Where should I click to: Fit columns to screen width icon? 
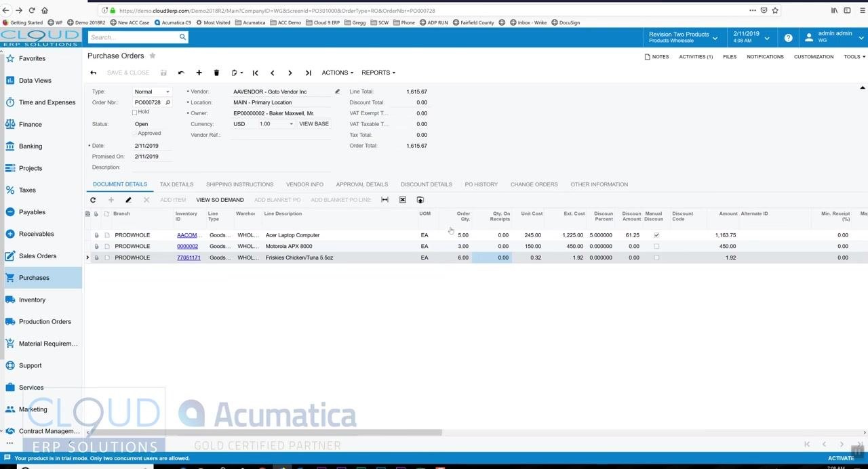pyautogui.click(x=384, y=200)
